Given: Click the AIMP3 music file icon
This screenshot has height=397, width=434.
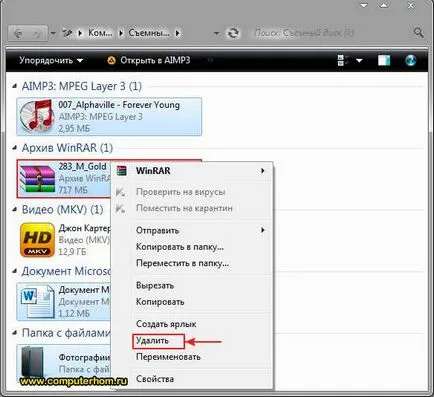Looking at the screenshot, I should click(37, 116).
